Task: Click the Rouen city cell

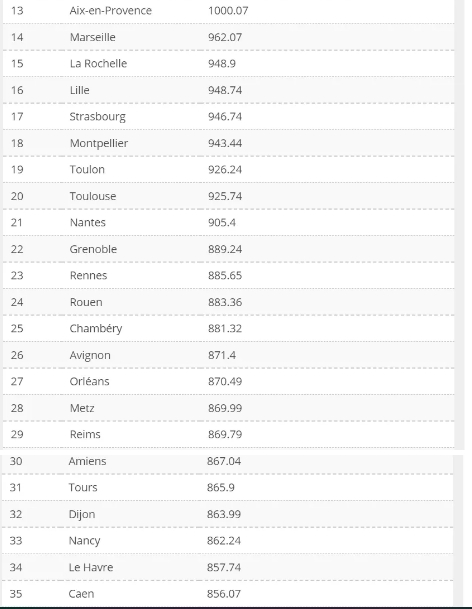Action: (86, 302)
